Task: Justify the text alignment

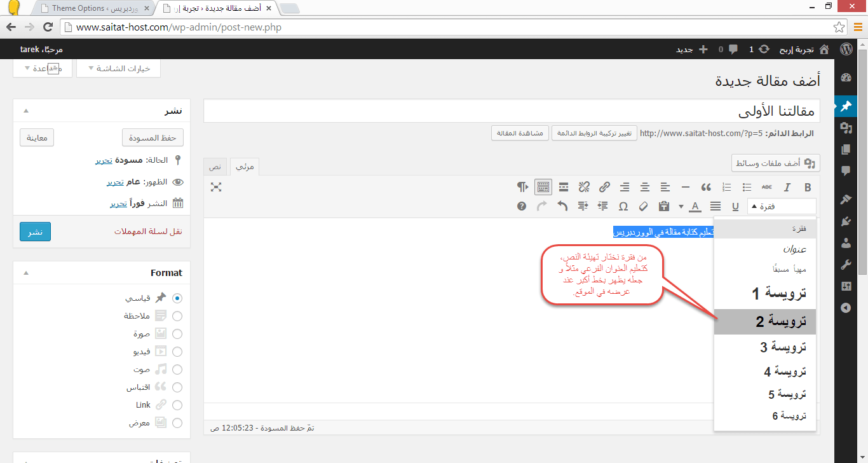Action: tap(715, 206)
